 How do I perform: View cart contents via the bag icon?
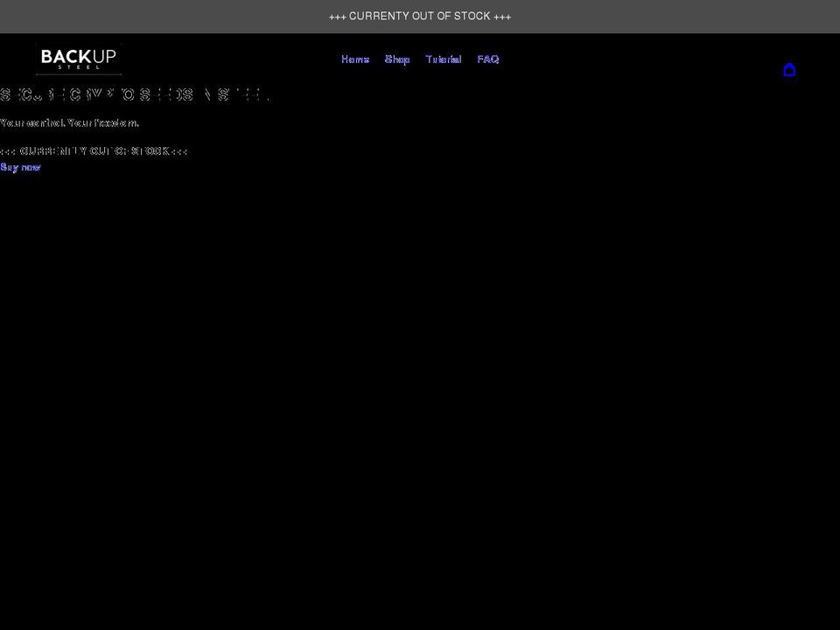(x=789, y=70)
